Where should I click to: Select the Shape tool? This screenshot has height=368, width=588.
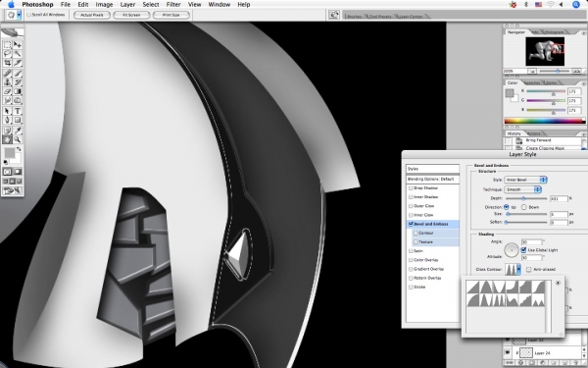(18, 120)
